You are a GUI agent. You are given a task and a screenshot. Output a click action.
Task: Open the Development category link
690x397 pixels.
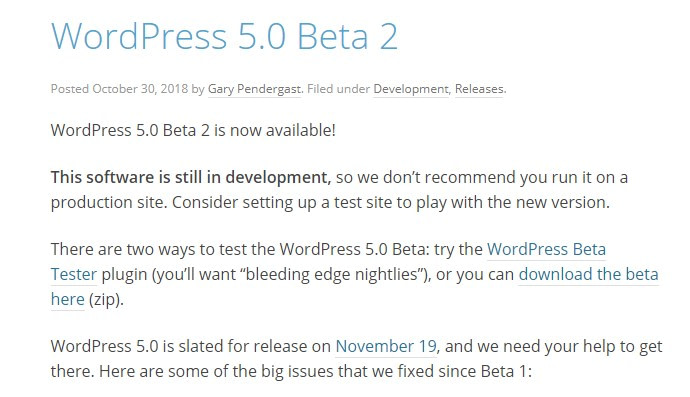coord(411,89)
